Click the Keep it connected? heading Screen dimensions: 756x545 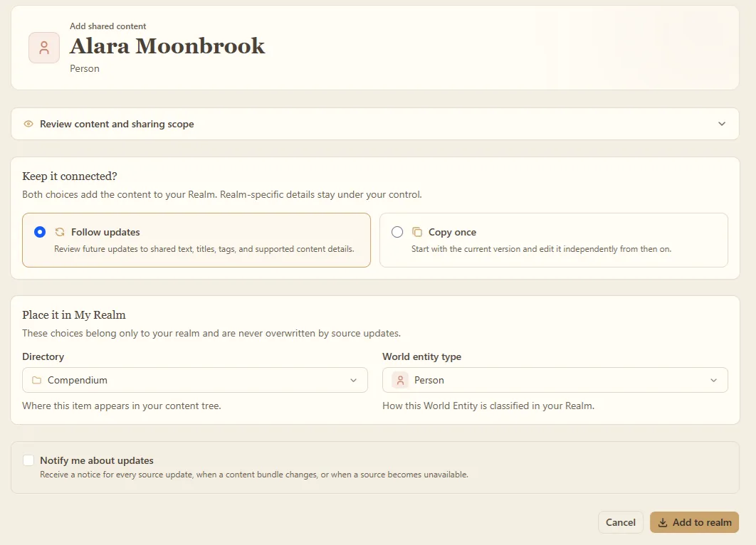(70, 176)
